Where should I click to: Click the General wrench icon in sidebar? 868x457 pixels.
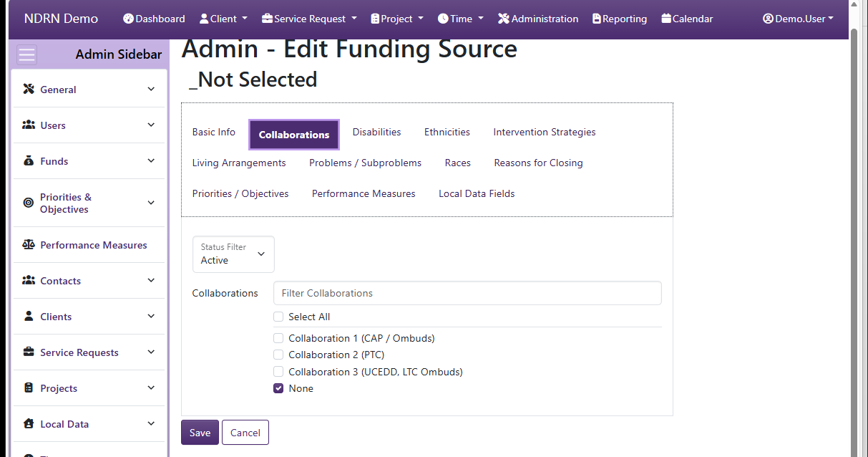tap(29, 90)
